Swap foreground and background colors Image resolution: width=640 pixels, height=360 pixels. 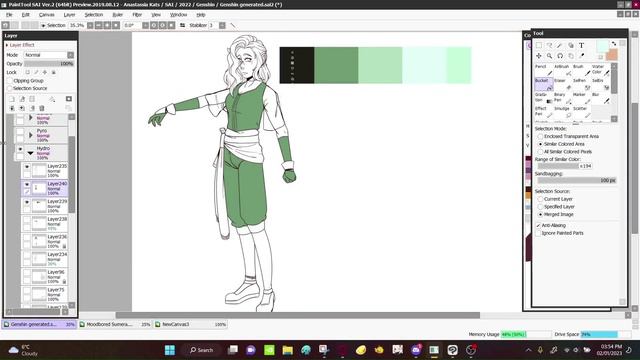(613, 44)
